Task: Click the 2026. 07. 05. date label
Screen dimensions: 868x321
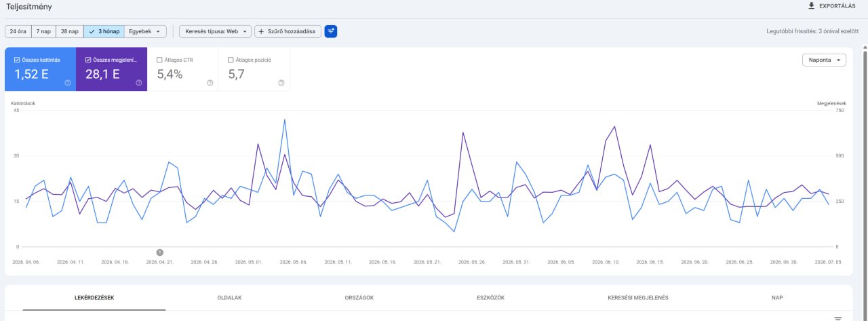Action: tap(829, 261)
